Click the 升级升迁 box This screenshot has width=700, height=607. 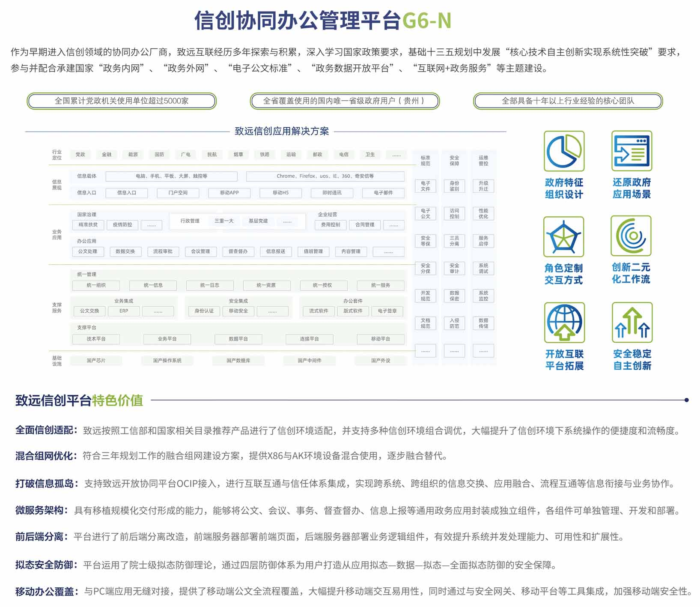483,186
